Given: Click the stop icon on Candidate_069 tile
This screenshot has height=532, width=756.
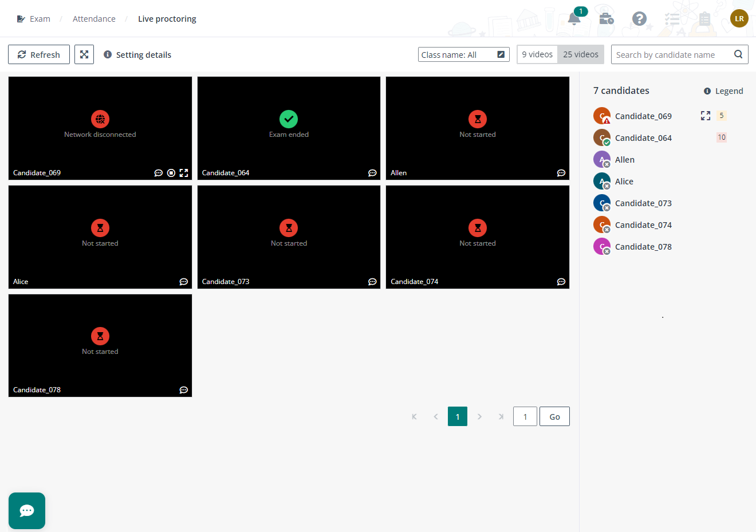Looking at the screenshot, I should [171, 173].
